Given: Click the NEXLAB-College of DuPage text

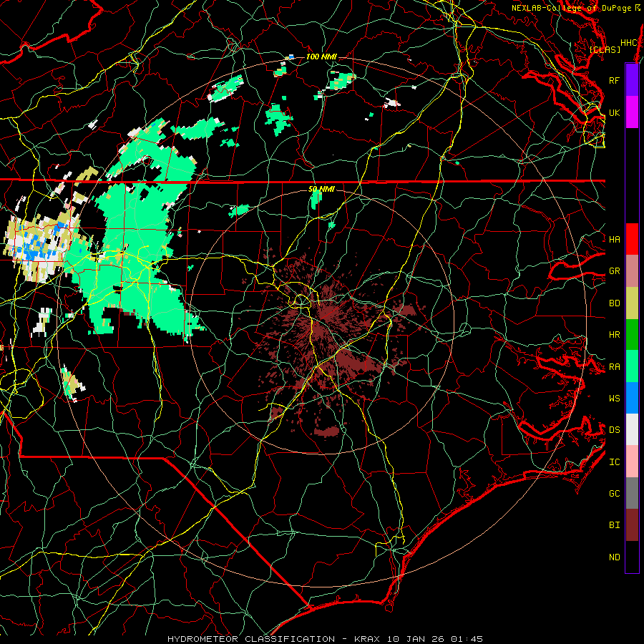Looking at the screenshot, I should (x=571, y=8).
